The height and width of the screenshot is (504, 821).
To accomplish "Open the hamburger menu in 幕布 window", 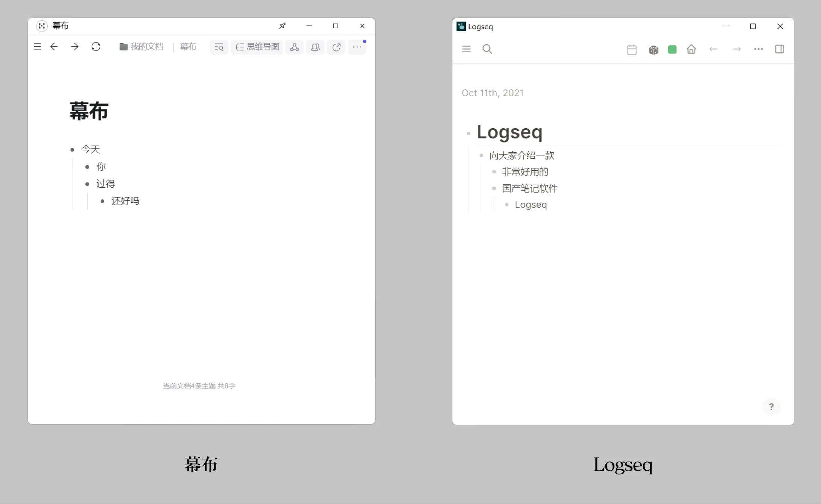I will coord(37,47).
